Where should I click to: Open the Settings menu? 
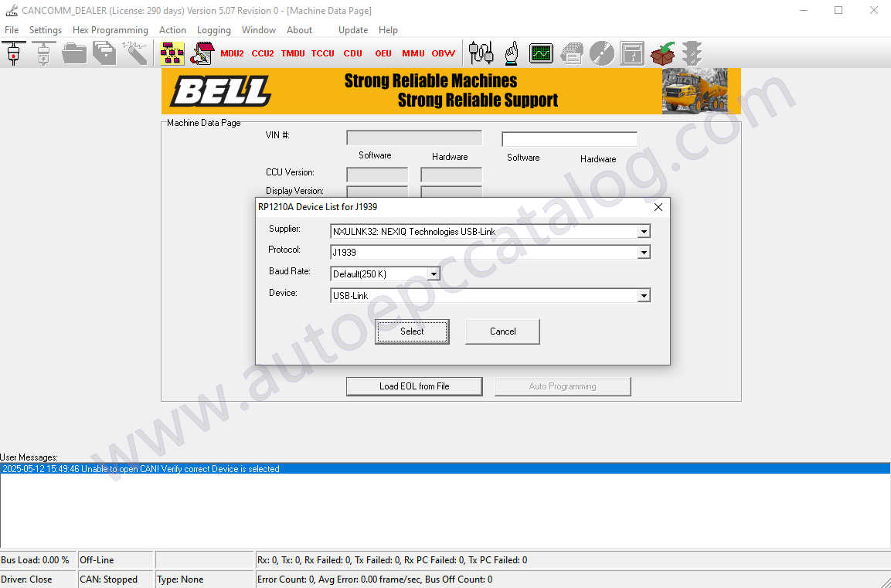[46, 30]
